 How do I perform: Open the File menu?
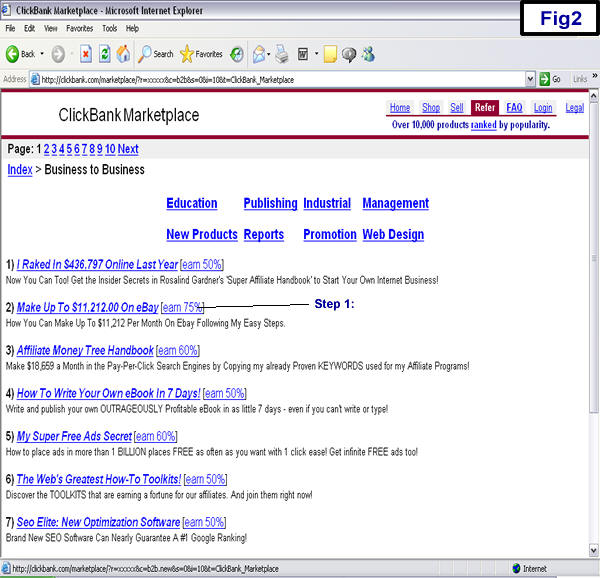pos(10,28)
